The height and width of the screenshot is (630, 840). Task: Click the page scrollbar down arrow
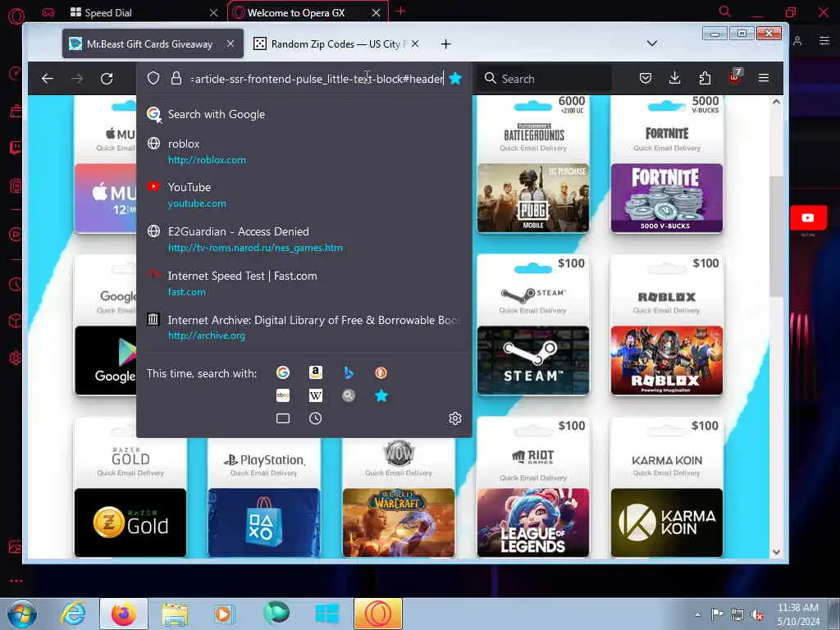click(x=776, y=552)
